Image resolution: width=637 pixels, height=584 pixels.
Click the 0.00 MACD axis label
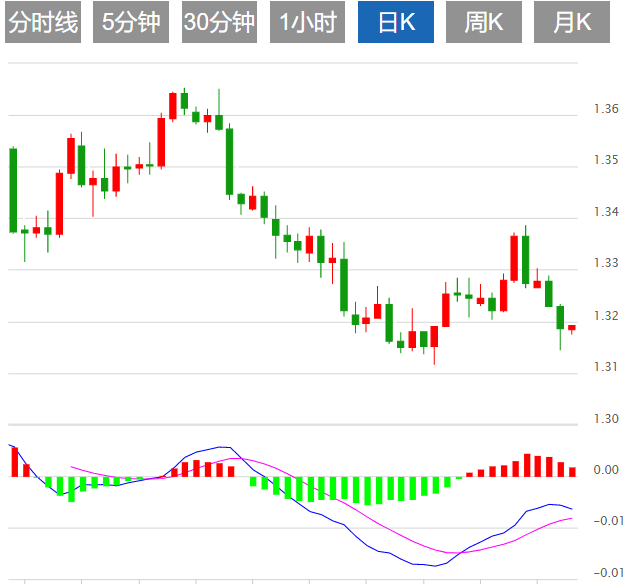(x=606, y=470)
